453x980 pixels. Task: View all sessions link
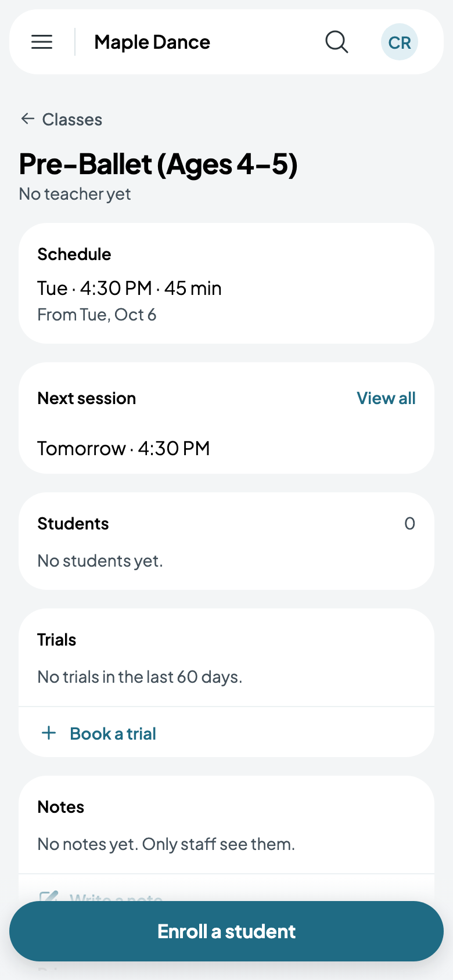386,398
